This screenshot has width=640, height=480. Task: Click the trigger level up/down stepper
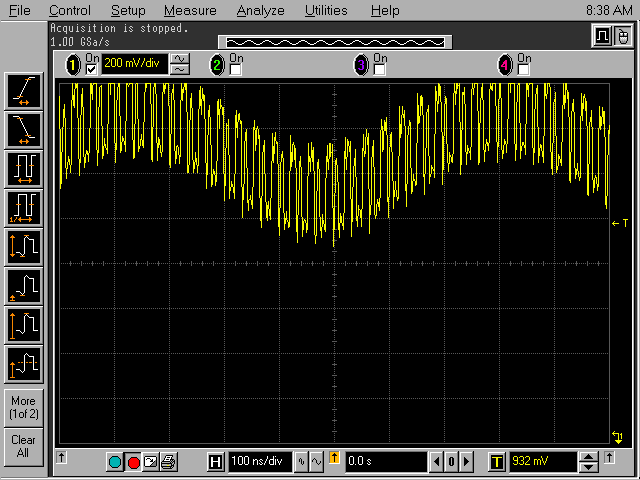(589, 462)
